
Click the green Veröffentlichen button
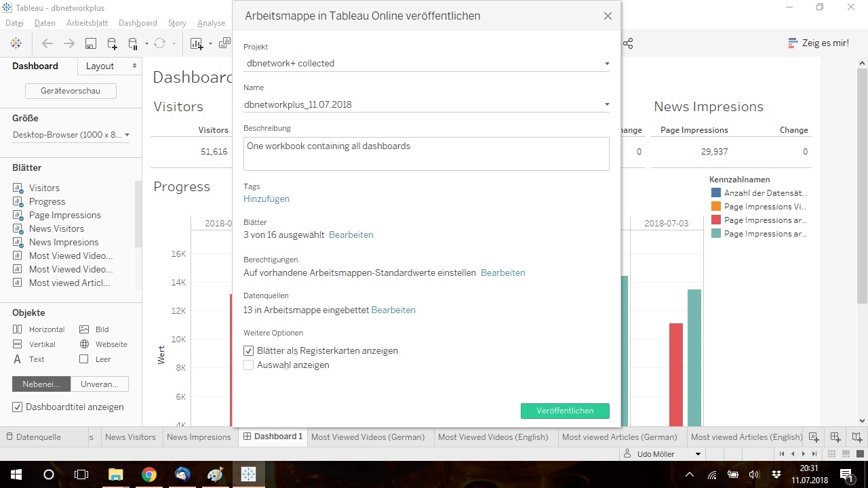click(565, 411)
